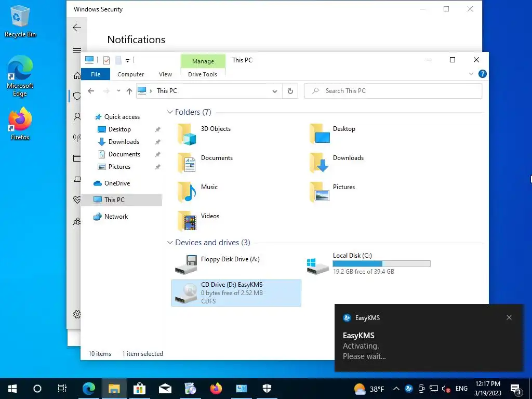Open recent locations dropdown arrow
Viewport: 532px width, 399px height.
point(118,91)
